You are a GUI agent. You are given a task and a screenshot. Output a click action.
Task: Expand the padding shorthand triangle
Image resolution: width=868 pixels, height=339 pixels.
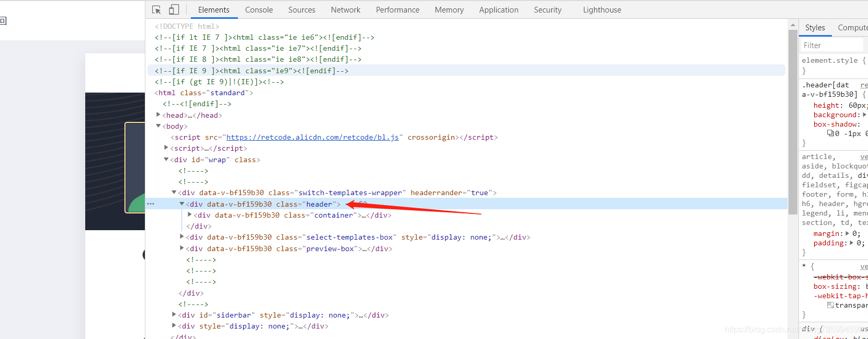tap(852, 243)
